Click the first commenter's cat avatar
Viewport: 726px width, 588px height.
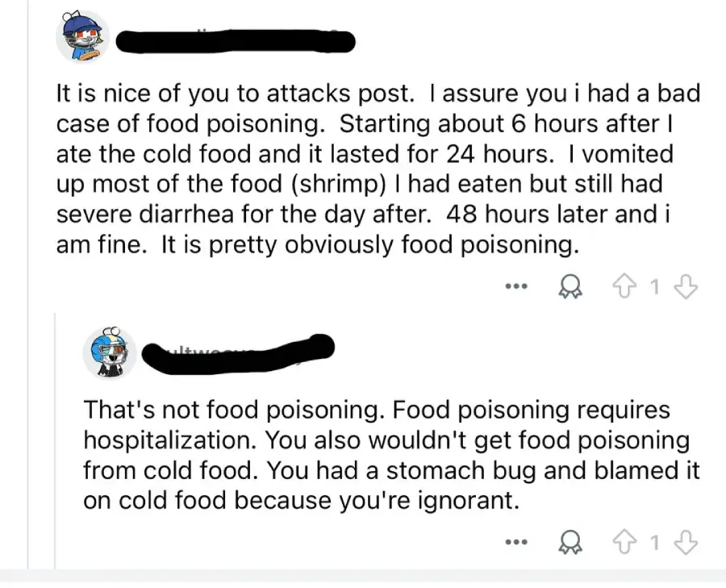pos(81,36)
